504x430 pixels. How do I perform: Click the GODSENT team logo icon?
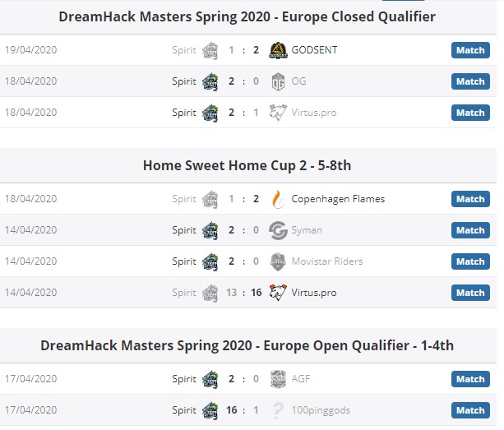click(x=278, y=50)
